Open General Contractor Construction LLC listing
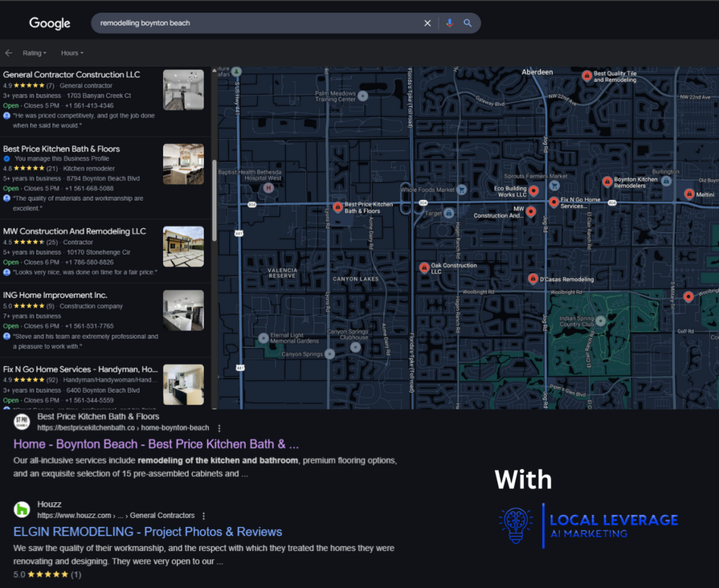The width and height of the screenshot is (719, 588). click(x=72, y=74)
